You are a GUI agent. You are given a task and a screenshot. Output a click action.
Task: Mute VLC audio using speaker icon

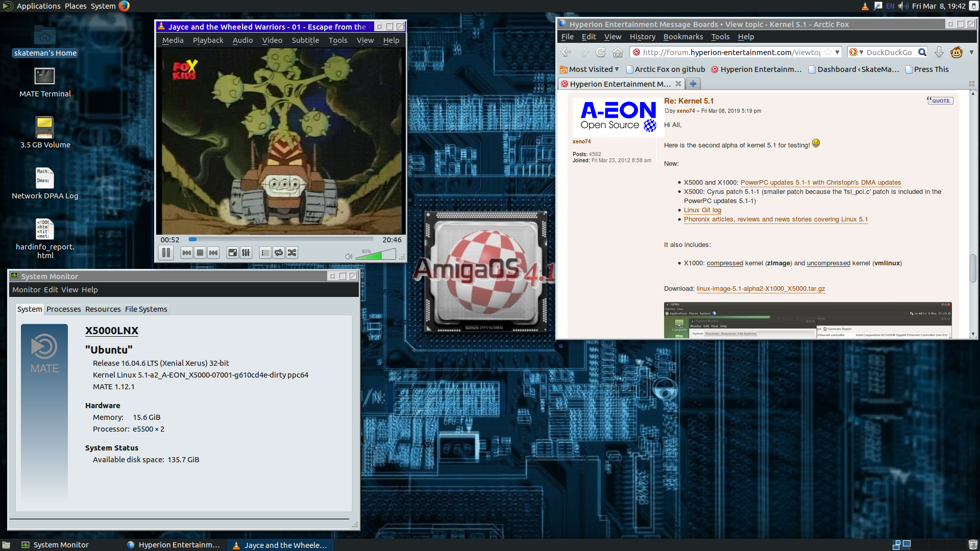point(349,256)
